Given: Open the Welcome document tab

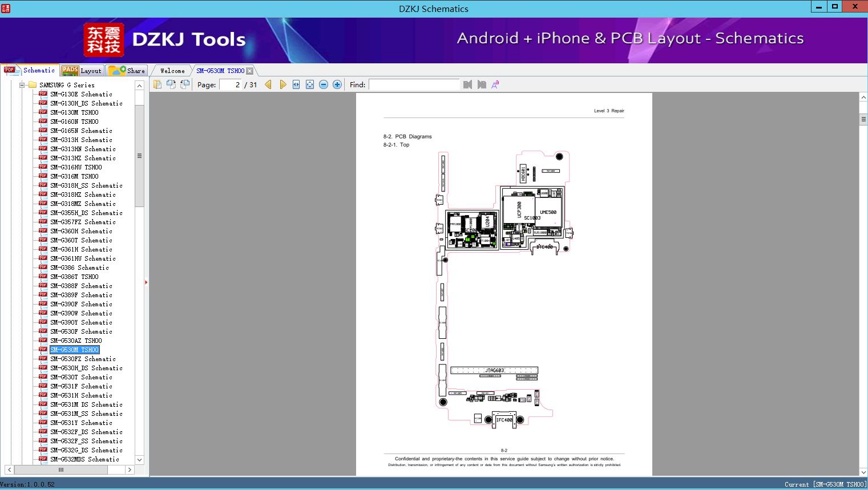Looking at the screenshot, I should [x=172, y=71].
